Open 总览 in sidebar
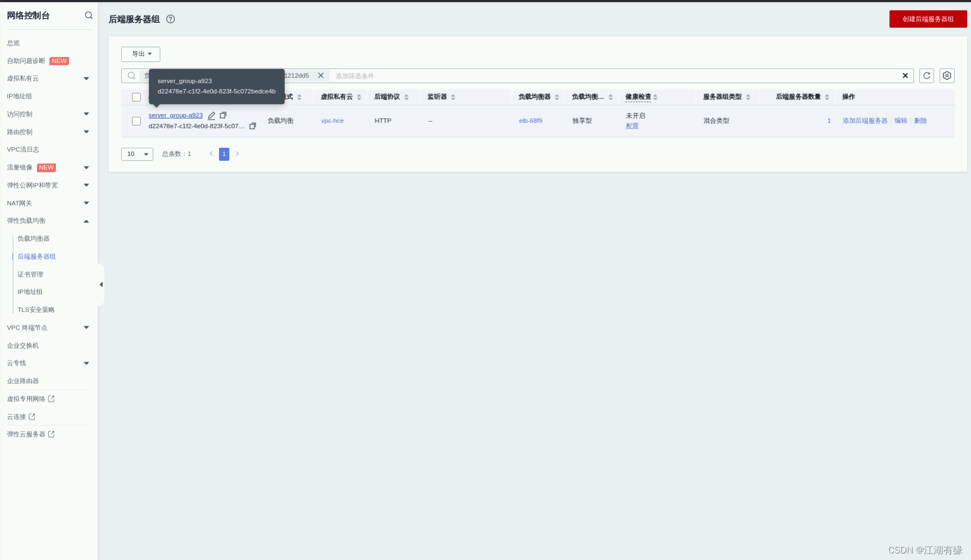The width and height of the screenshot is (971, 560). click(13, 43)
